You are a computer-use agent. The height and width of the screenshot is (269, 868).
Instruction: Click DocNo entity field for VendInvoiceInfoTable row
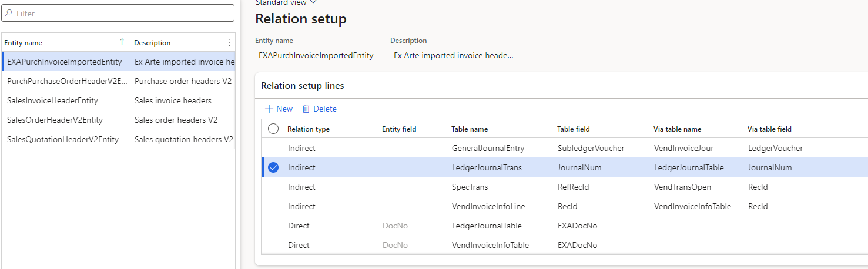(x=395, y=245)
